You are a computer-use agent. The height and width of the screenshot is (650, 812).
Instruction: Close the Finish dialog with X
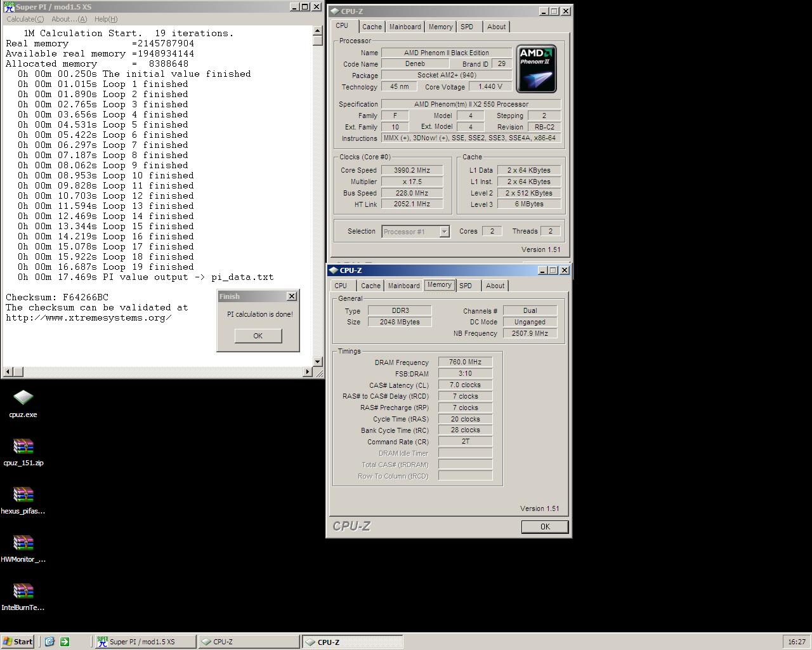292,296
